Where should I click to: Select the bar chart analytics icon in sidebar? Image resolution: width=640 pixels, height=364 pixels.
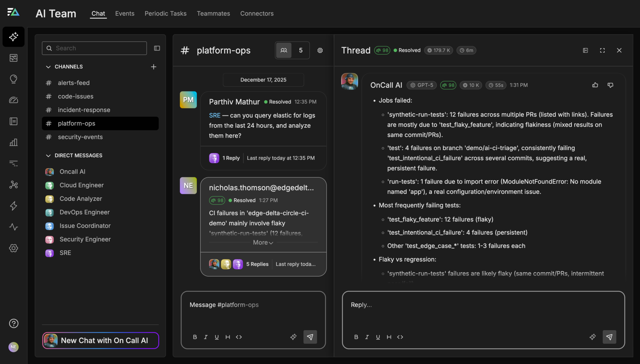[x=13, y=142]
